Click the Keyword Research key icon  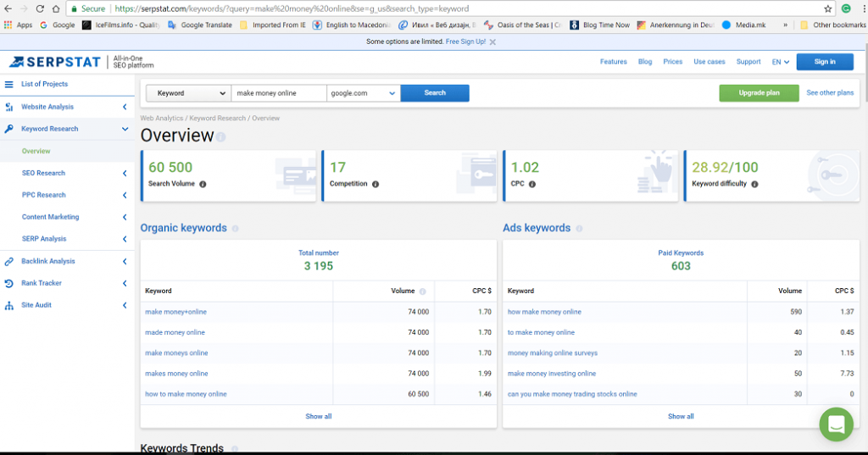[x=8, y=129]
